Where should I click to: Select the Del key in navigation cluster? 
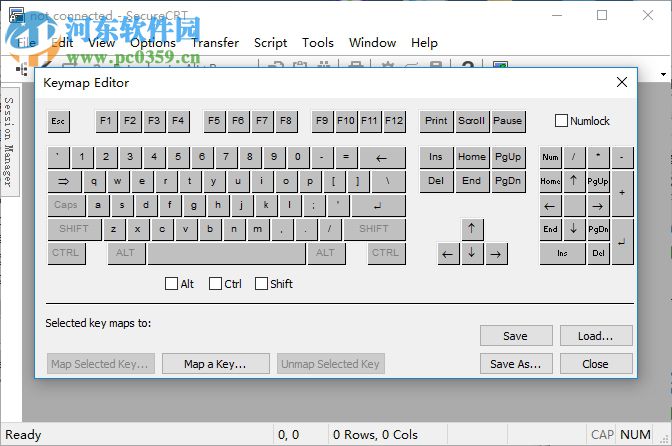(x=436, y=181)
